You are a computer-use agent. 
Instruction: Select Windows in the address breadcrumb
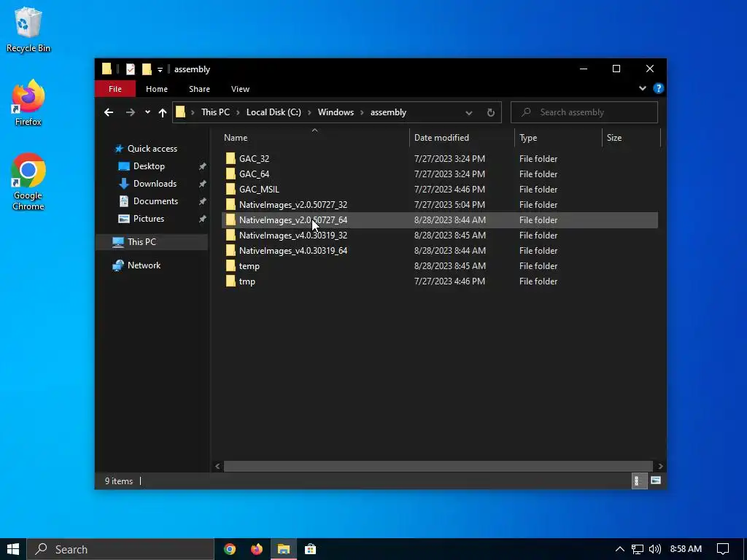(336, 112)
